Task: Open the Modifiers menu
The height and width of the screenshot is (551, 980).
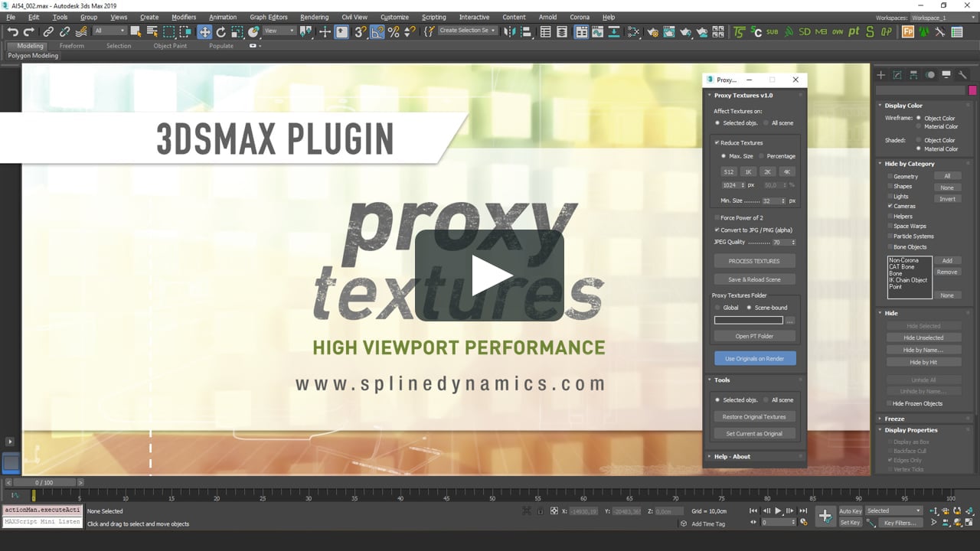Action: pos(184,17)
